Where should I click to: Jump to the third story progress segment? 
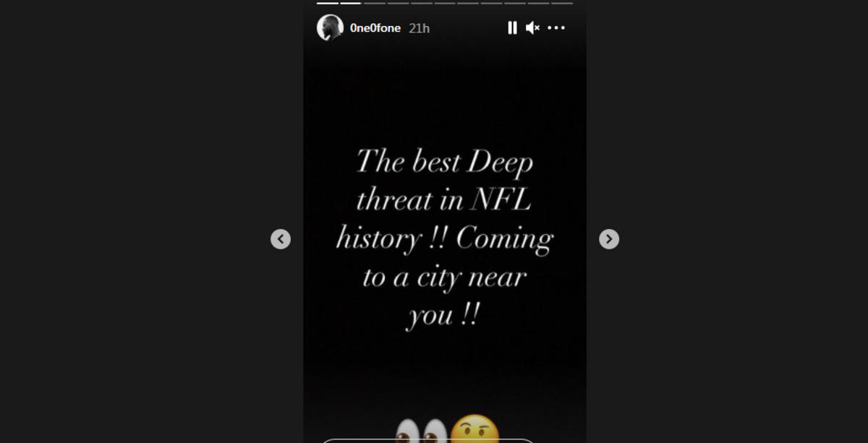click(x=375, y=3)
